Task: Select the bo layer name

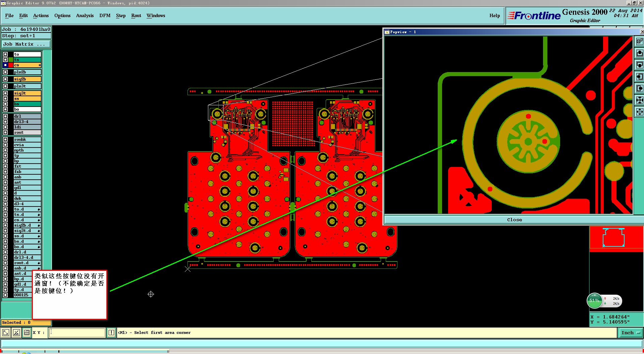Action: (x=27, y=109)
